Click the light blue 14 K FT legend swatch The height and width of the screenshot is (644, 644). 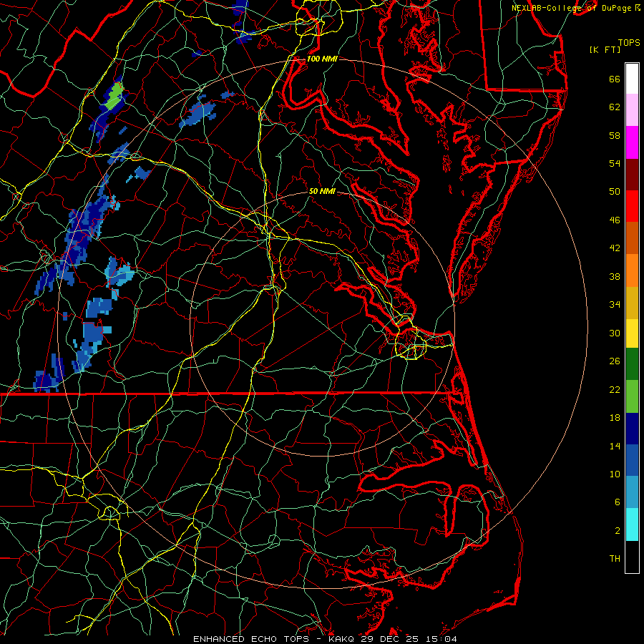(x=632, y=492)
